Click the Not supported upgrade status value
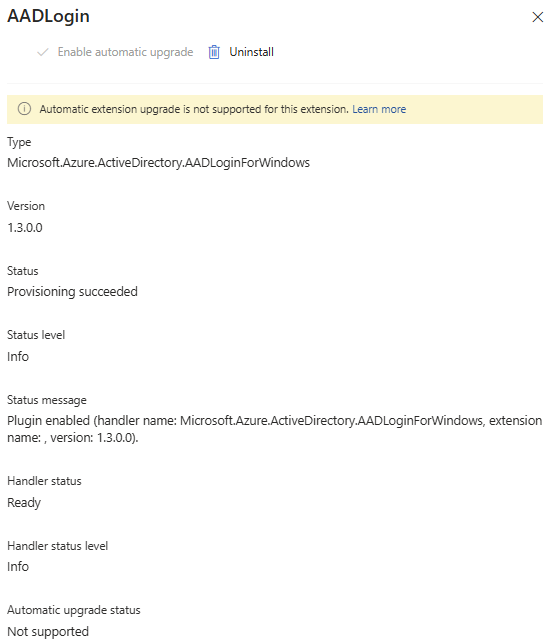Viewport: 546px width, 640px height. (48, 631)
